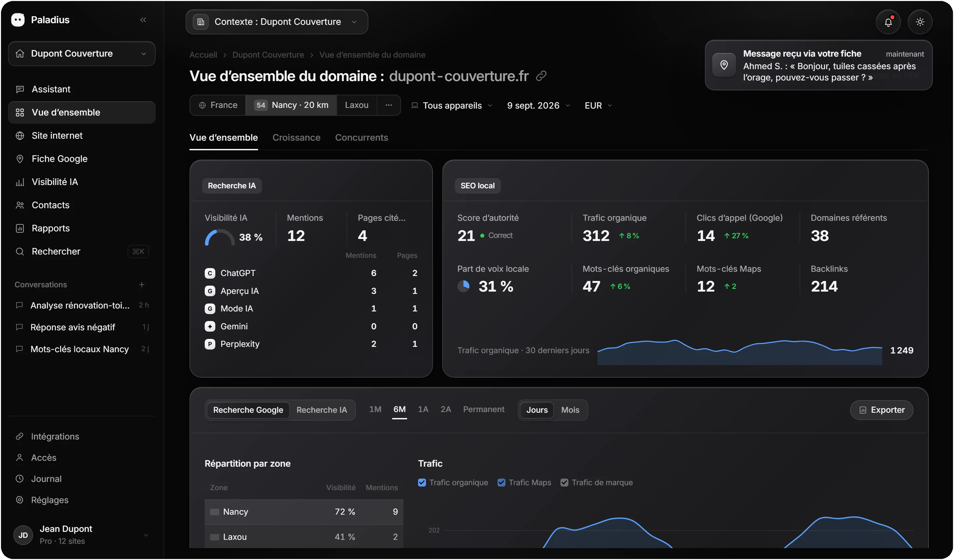Toggle the Trafic organique checkbox
The image size is (954, 560).
[x=422, y=483]
